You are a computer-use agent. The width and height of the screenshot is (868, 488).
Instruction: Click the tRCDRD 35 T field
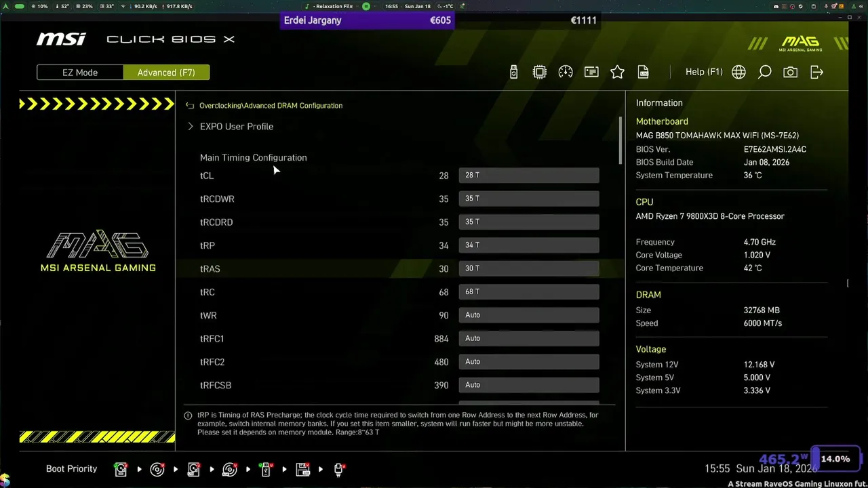[529, 222]
